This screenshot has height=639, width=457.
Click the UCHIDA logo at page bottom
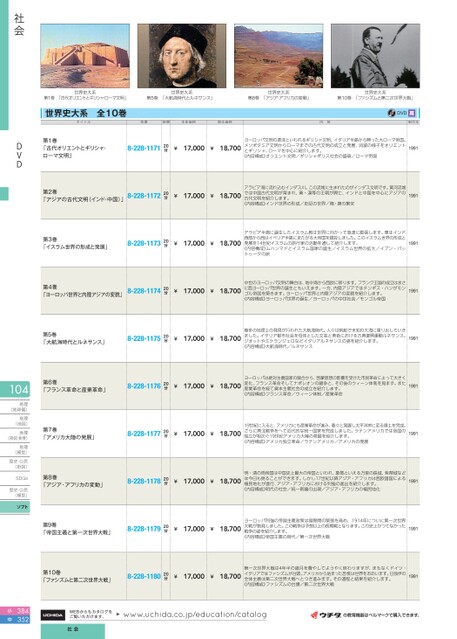tap(53, 615)
